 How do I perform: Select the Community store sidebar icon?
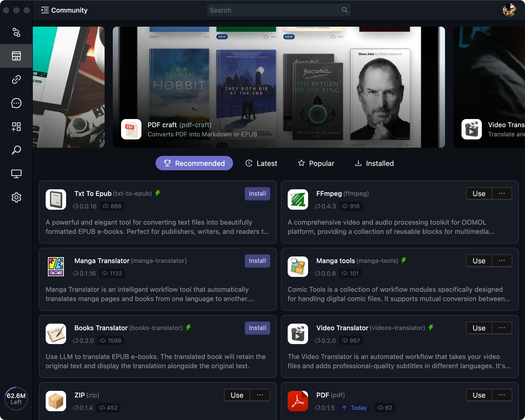tap(16, 56)
